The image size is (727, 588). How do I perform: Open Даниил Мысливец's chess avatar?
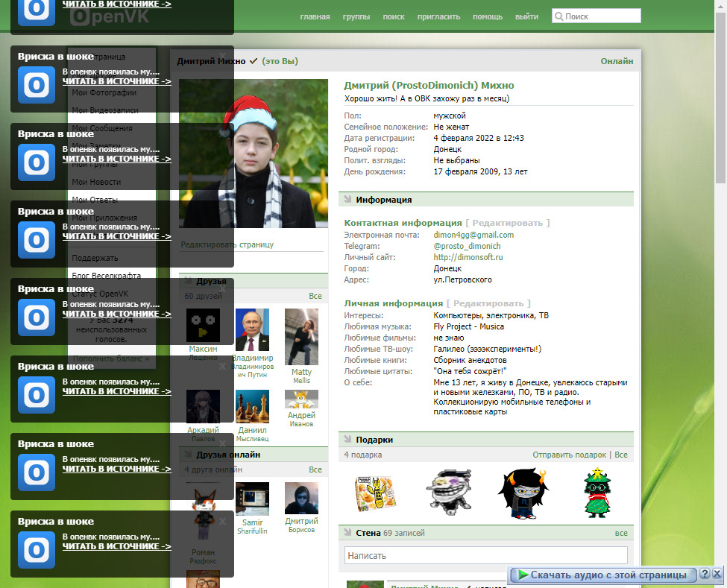[252, 406]
